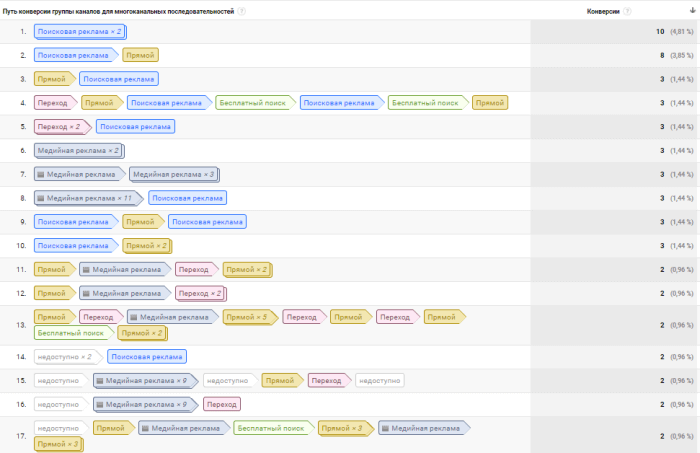
Task: Click display icon in row 17 last Медийная реклама
Action: pos(385,428)
